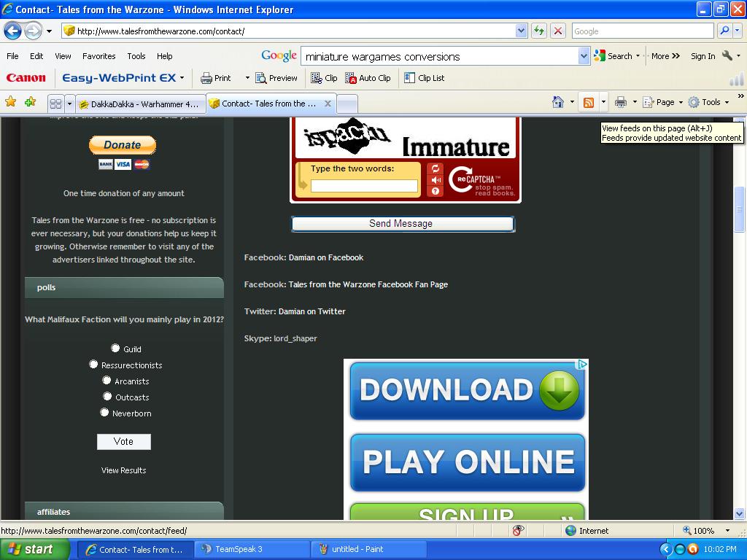Click the browser Back arrow button
This screenshot has width=747, height=560.
pos(12,31)
